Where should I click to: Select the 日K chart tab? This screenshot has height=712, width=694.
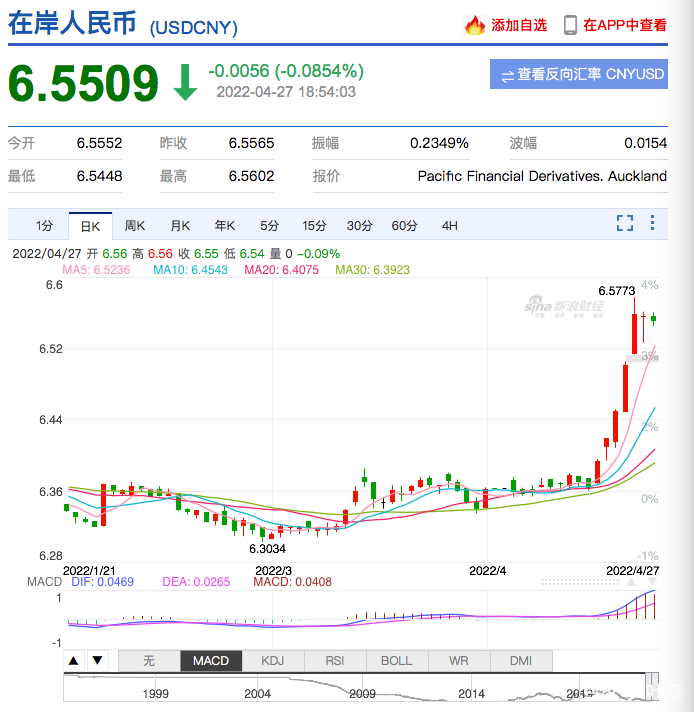(90, 226)
